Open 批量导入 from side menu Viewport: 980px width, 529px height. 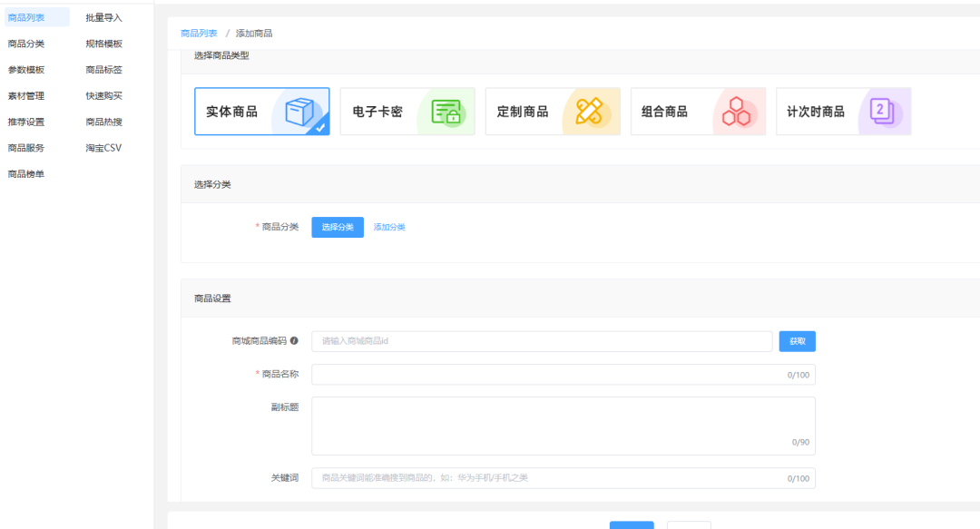(103, 17)
